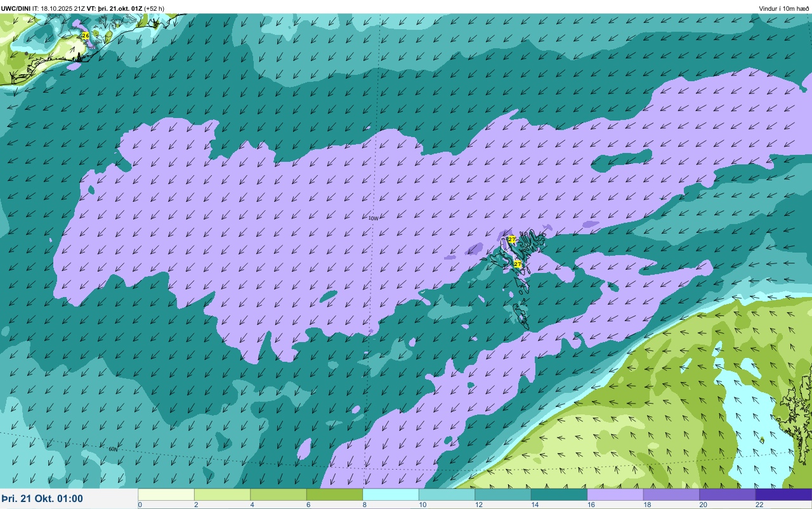
Task: Choose the olive green 6–8 legend swatch
Action: click(334, 494)
